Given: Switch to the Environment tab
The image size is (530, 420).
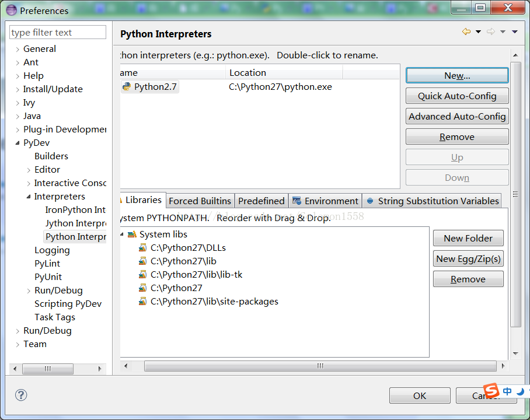Looking at the screenshot, I should click(325, 201).
